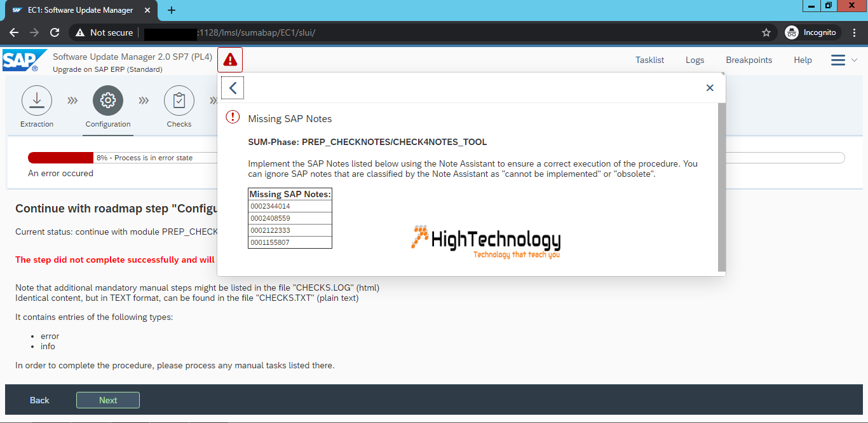868x423 pixels.
Task: Select the Configuration gear step icon
Action: pos(108,101)
